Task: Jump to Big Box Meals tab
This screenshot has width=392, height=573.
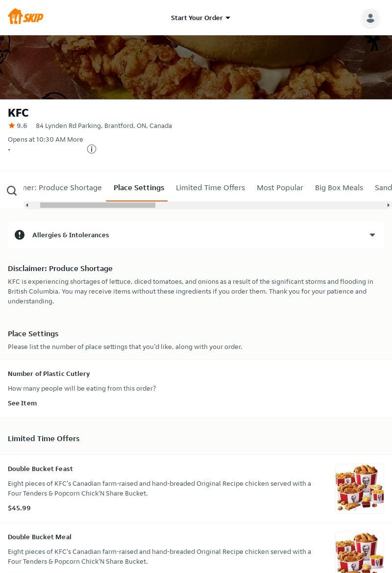Action: pyautogui.click(x=339, y=188)
